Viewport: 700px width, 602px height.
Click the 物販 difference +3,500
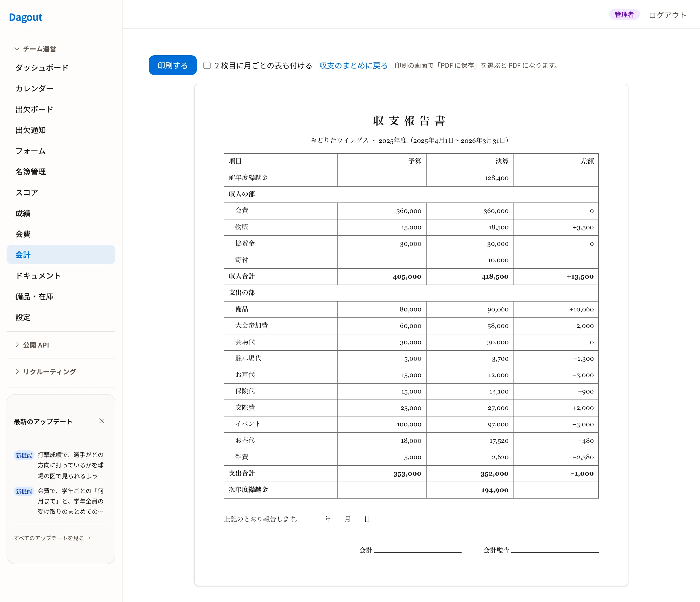[583, 227]
